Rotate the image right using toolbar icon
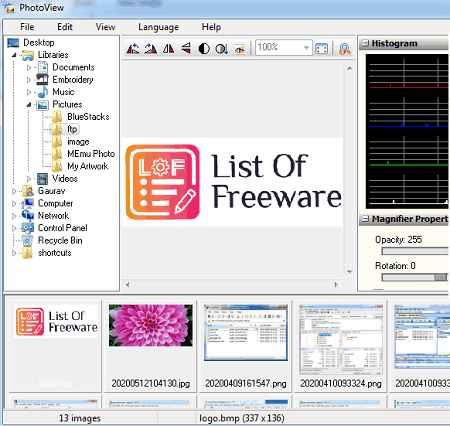The width and height of the screenshot is (450, 426). [x=151, y=49]
